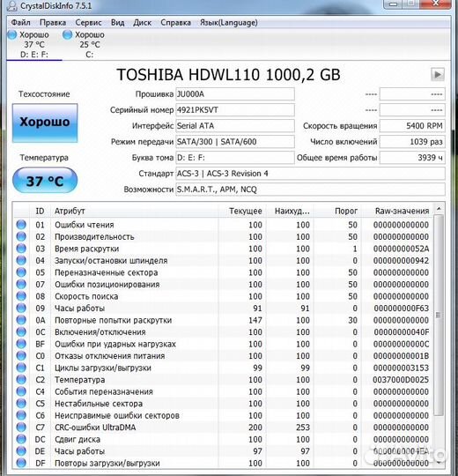
Task: Click status icon for Отказы отключения питания
Action: [21, 356]
